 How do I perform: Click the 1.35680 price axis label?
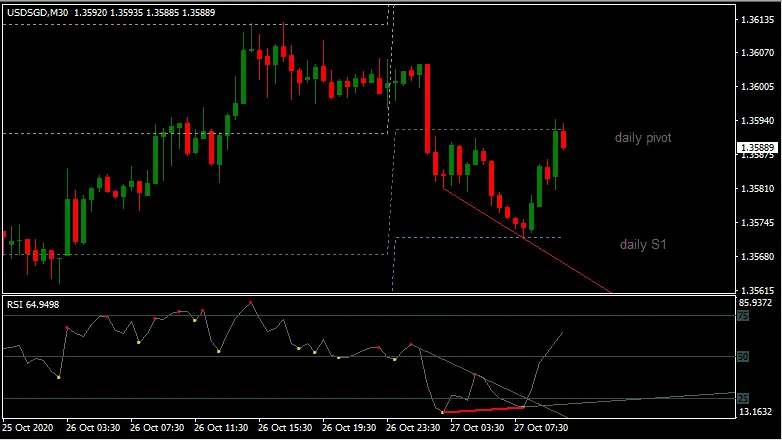point(757,256)
